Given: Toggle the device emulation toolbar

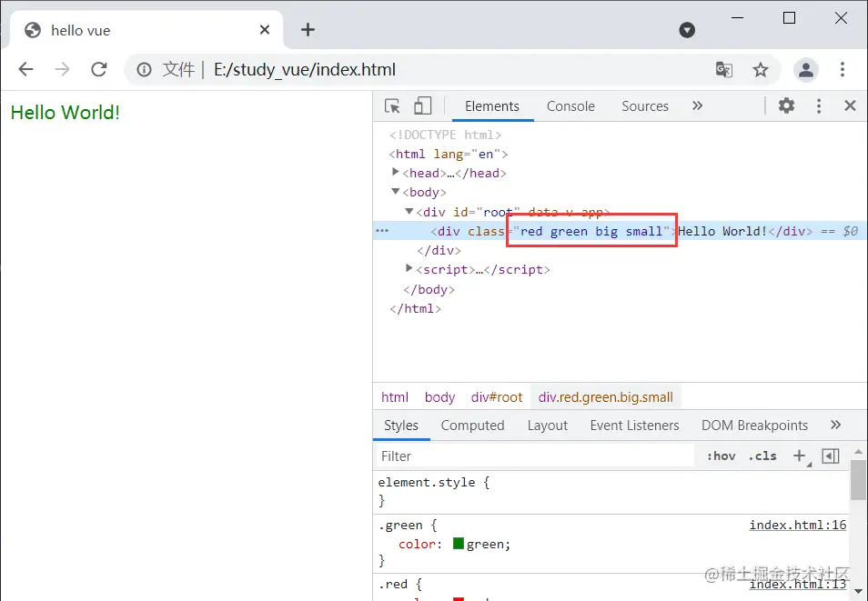Looking at the screenshot, I should click(423, 105).
